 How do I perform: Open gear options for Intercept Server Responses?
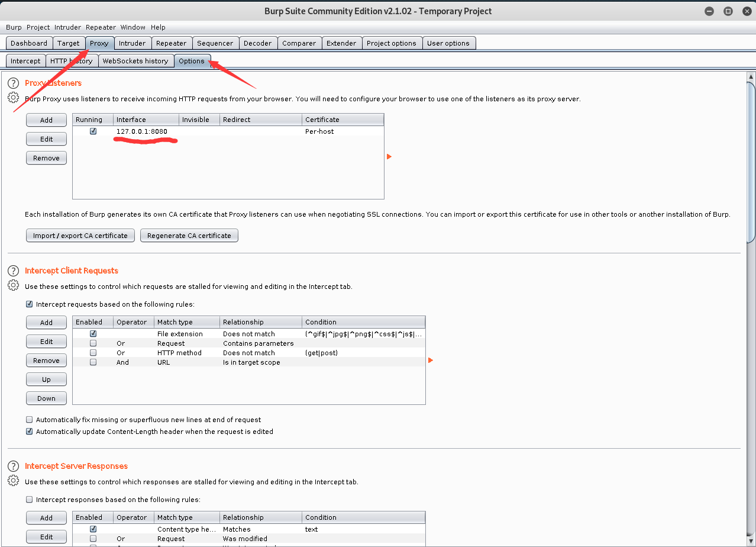point(13,481)
